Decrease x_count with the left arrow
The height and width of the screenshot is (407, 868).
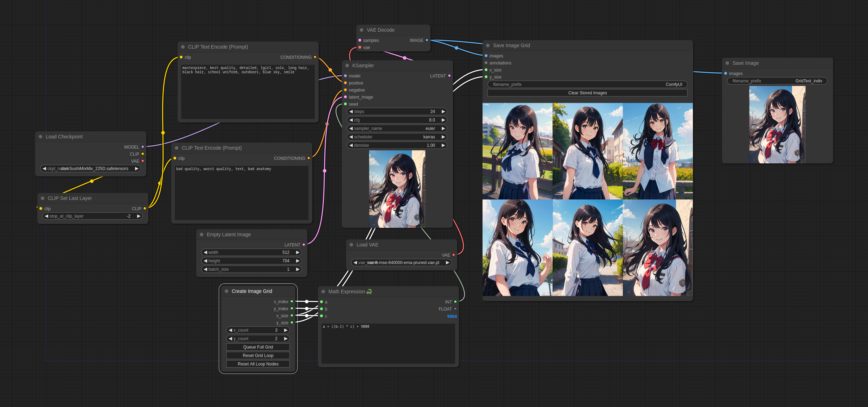coord(230,330)
